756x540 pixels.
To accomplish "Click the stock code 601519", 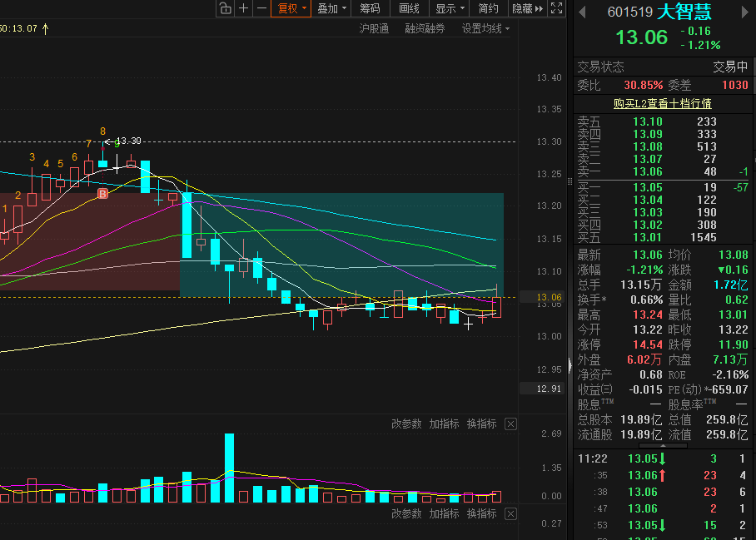I will click(x=630, y=12).
